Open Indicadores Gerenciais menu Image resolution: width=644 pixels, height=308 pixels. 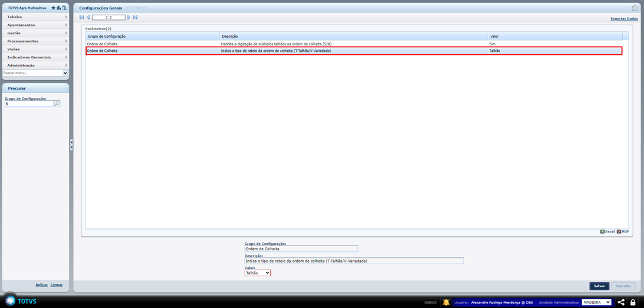35,57
